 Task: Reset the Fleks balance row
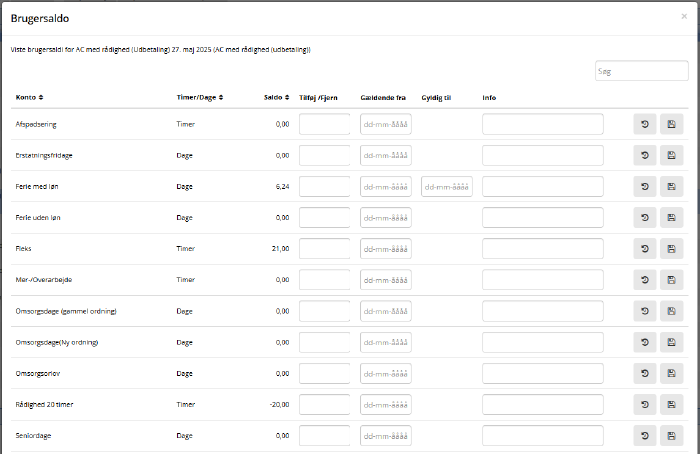(x=645, y=249)
